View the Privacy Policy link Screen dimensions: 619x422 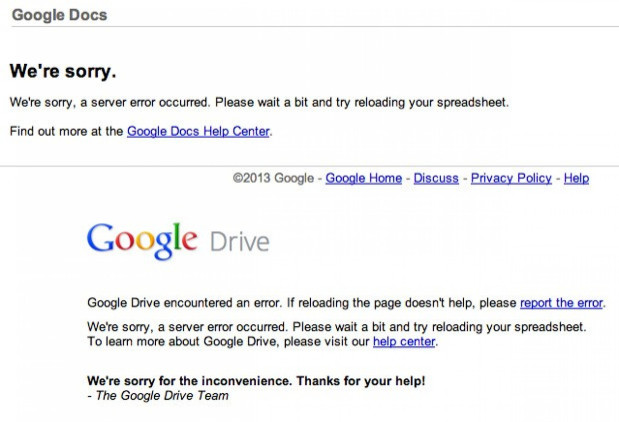(511, 178)
